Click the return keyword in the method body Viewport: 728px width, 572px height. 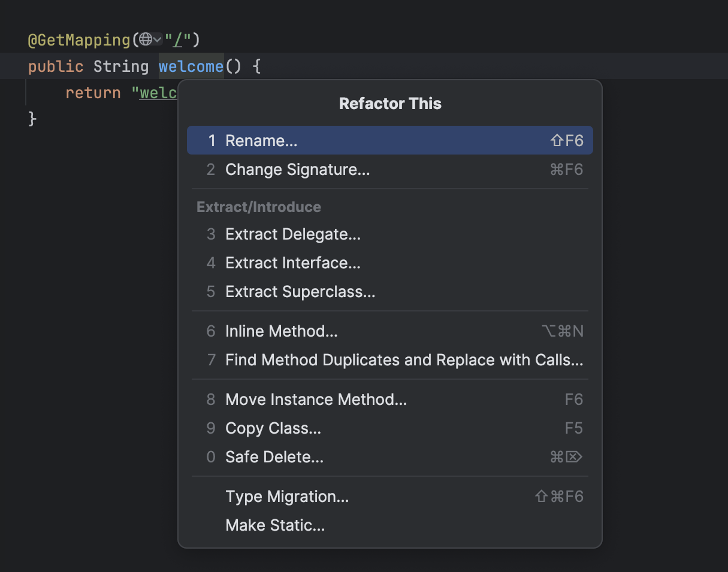[x=93, y=92]
